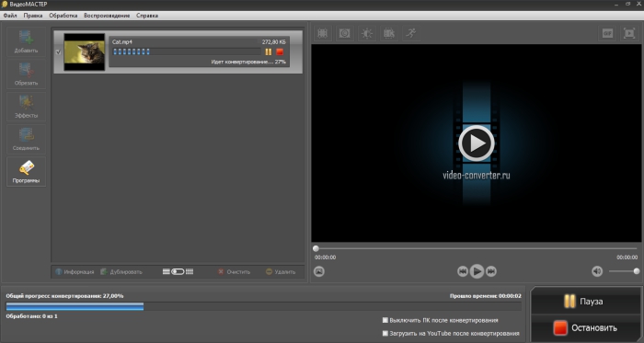Open the Правка menu
This screenshot has width=644, height=343.
click(x=33, y=16)
